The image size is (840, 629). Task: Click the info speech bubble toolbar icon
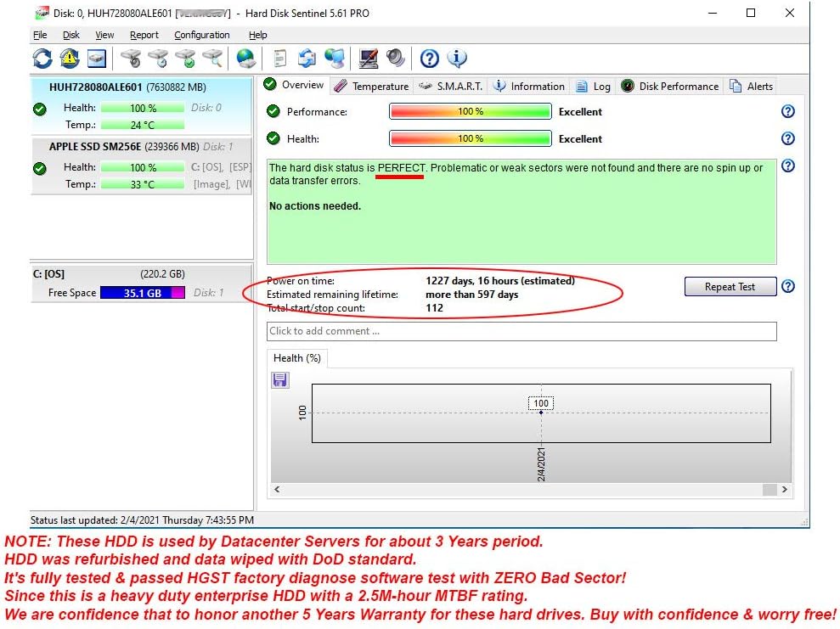457,59
